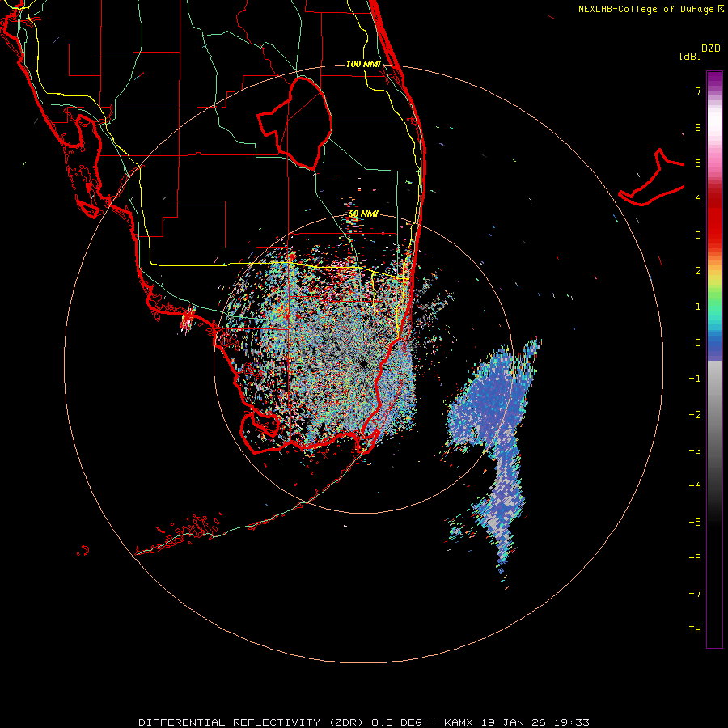Click the -4 value on the color scale
The height and width of the screenshot is (728, 728).
pos(695,485)
